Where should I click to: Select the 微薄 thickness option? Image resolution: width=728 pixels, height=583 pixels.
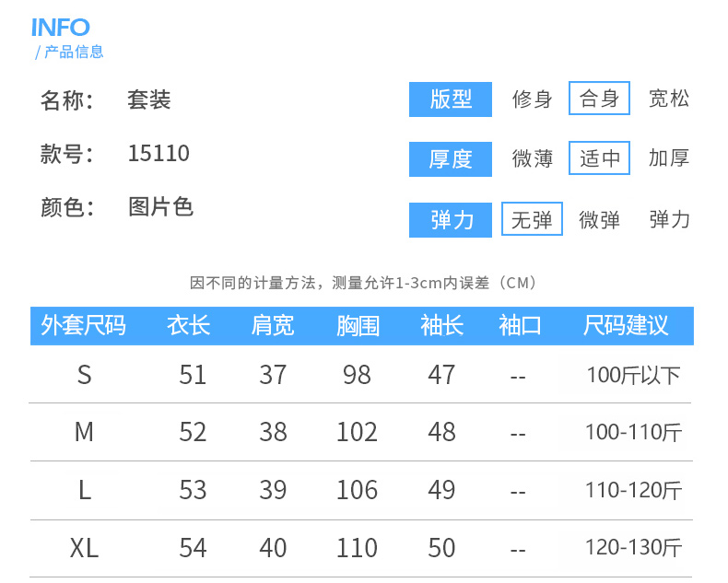533,158
